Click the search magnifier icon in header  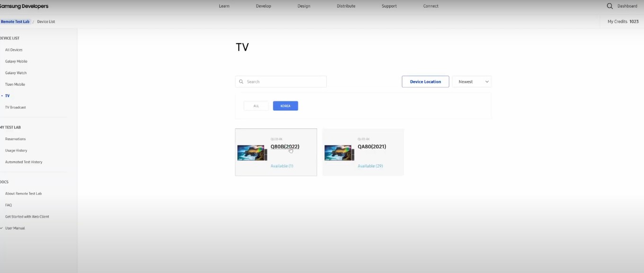[x=610, y=6]
